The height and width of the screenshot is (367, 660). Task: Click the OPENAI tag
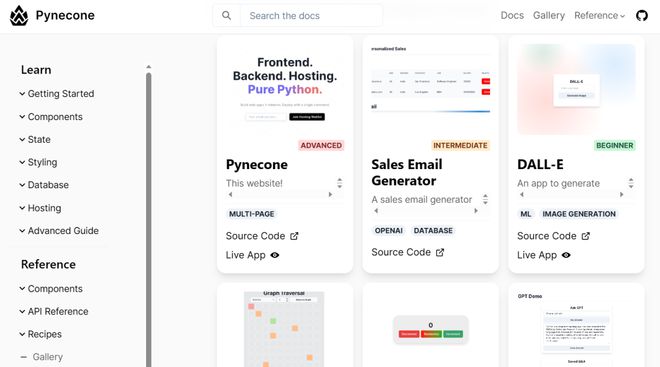(x=389, y=231)
